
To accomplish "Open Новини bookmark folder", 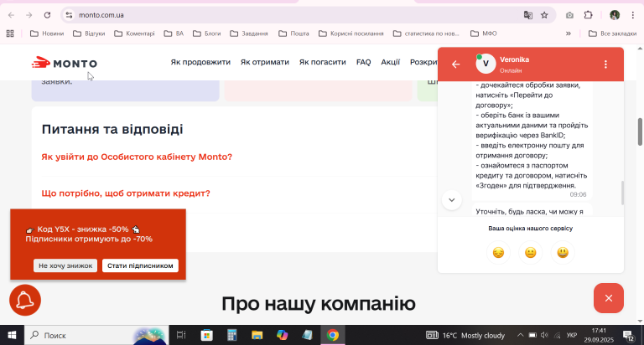I will 47,33.
